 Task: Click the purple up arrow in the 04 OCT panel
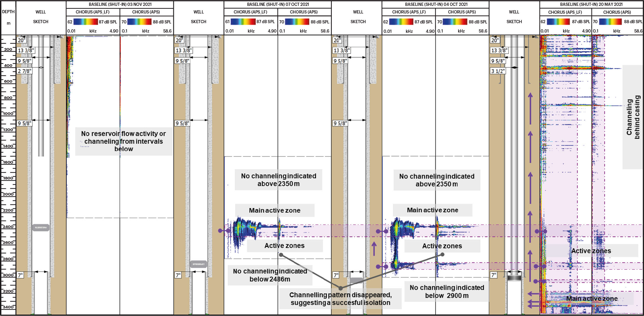374,249
